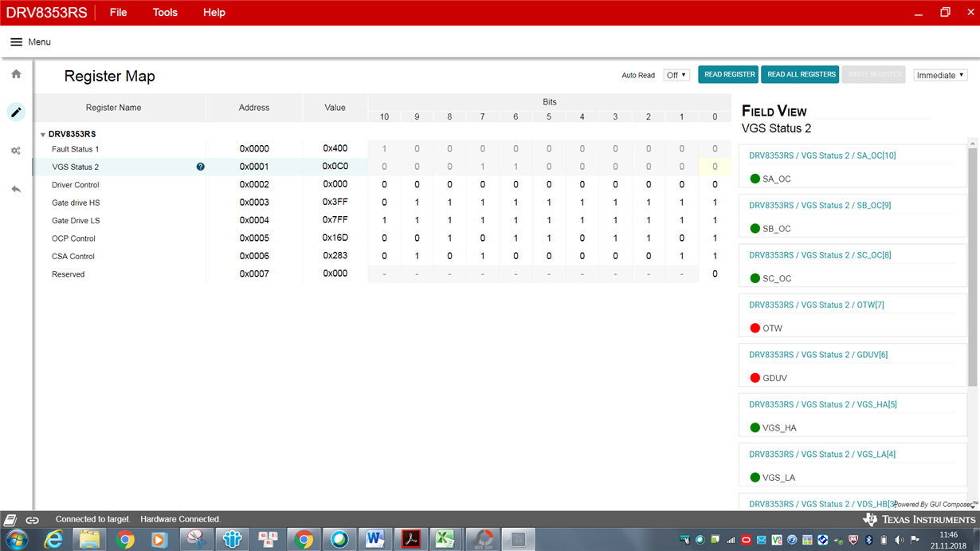This screenshot has height=551, width=980.
Task: Open the Tools menu
Action: 165,13
